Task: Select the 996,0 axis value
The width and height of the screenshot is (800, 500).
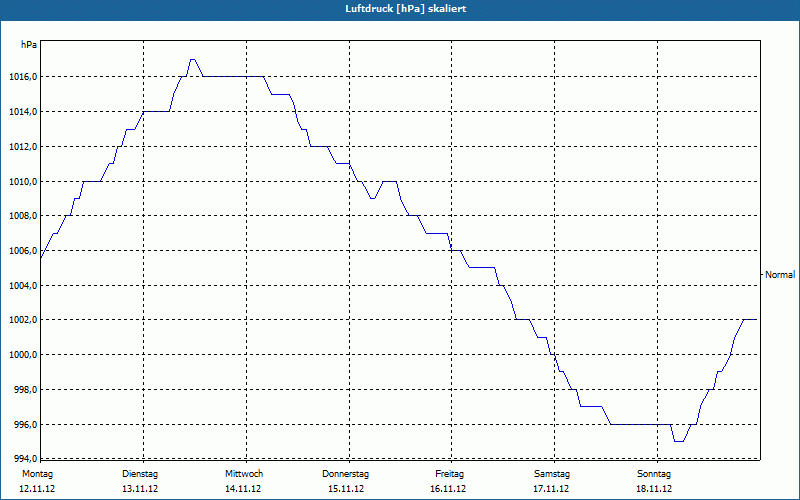Action: (x=25, y=424)
